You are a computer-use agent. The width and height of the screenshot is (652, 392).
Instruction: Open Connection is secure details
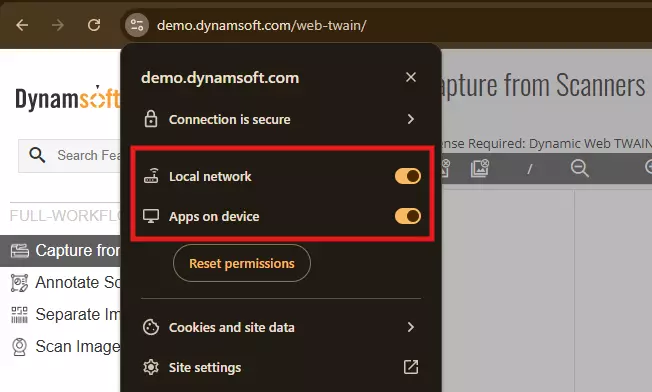tap(281, 119)
